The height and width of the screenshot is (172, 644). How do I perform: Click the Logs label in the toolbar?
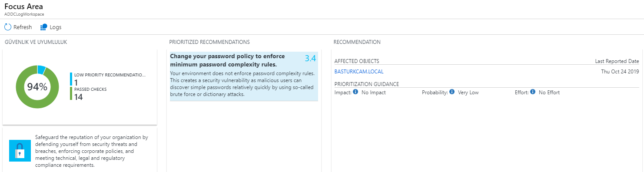pyautogui.click(x=56, y=27)
